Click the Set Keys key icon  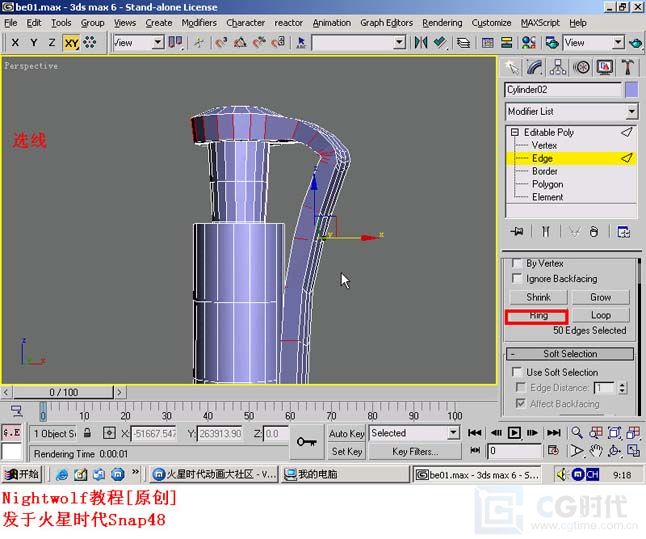tap(307, 442)
